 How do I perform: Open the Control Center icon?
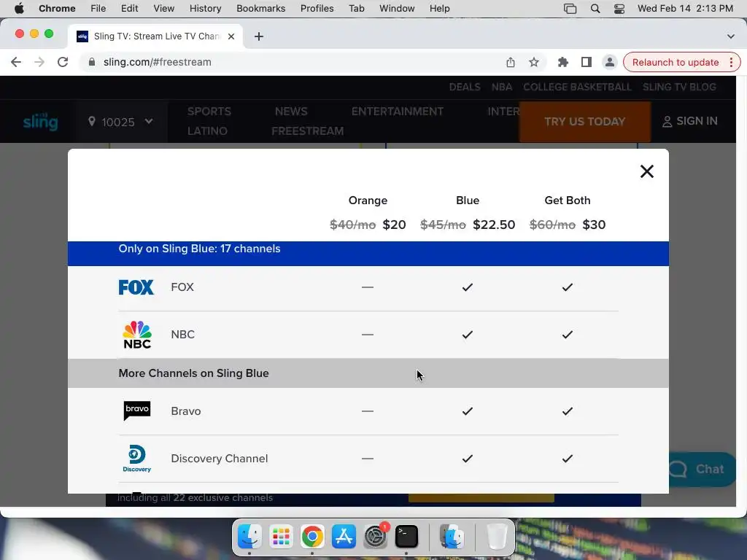(x=619, y=9)
